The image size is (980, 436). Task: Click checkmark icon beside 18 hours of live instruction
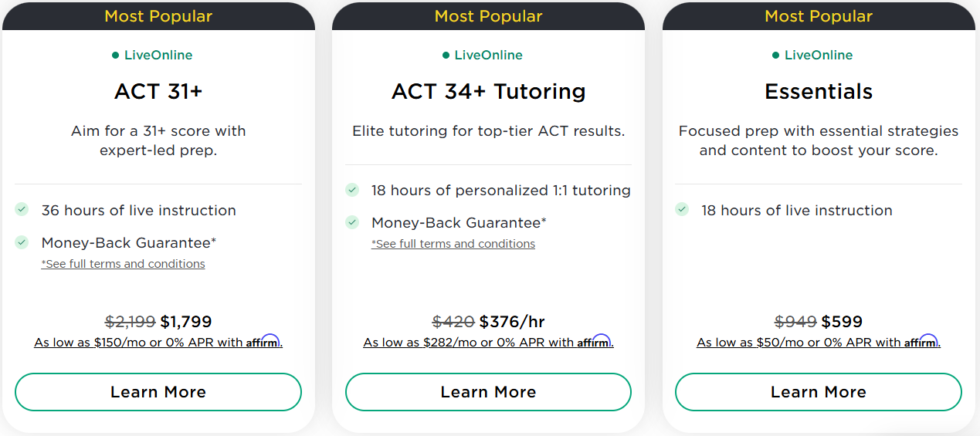(682, 209)
